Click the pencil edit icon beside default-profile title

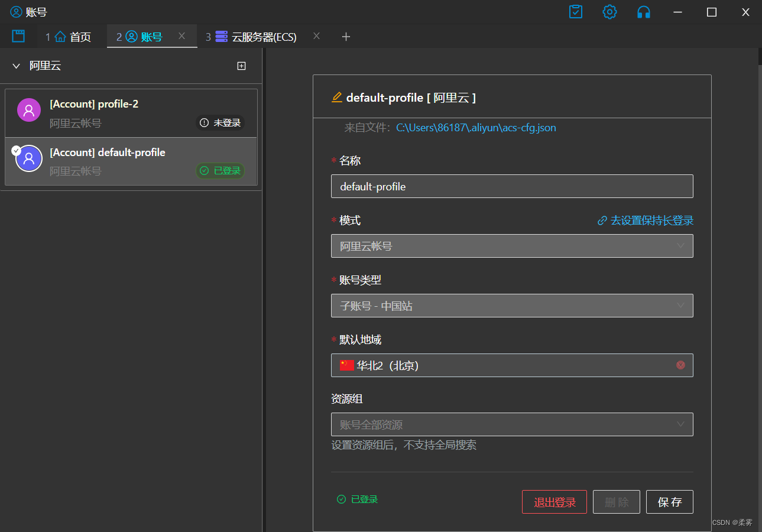point(337,98)
